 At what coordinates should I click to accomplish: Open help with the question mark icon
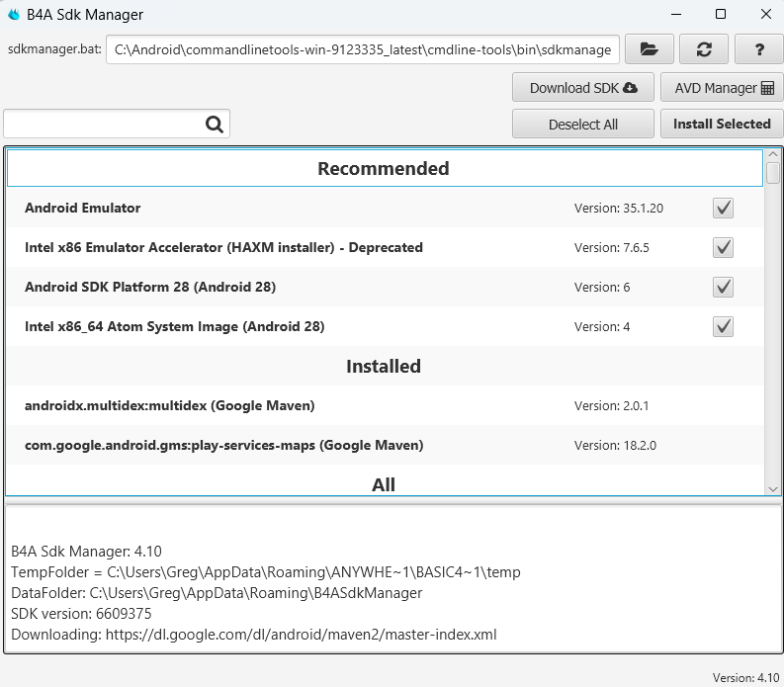[x=759, y=48]
